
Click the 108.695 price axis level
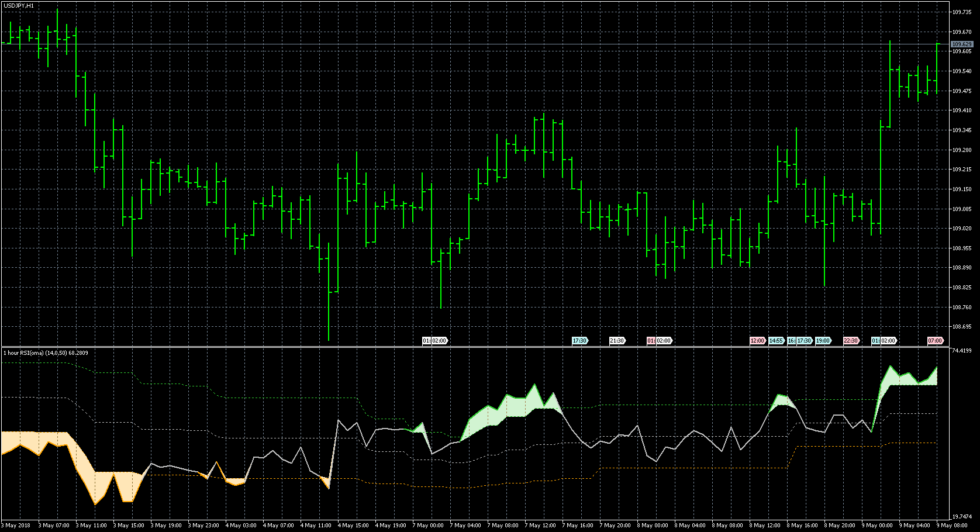click(x=961, y=327)
